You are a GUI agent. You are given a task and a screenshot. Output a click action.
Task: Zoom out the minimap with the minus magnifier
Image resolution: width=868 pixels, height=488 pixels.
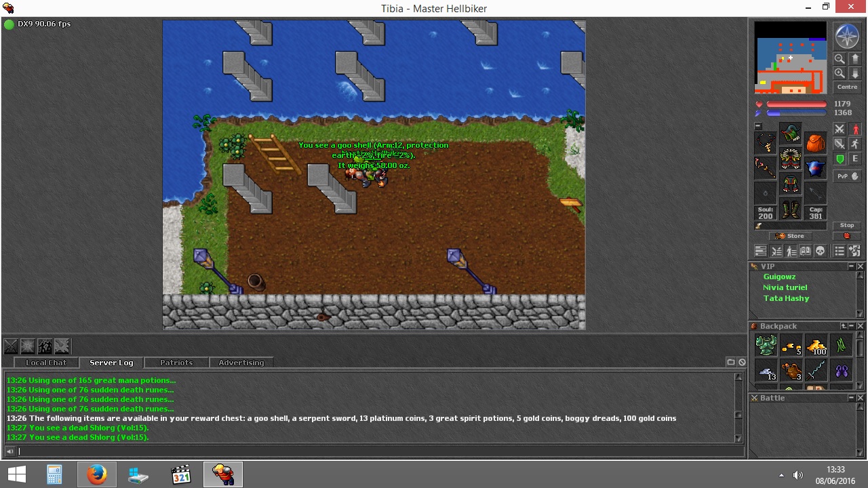840,59
